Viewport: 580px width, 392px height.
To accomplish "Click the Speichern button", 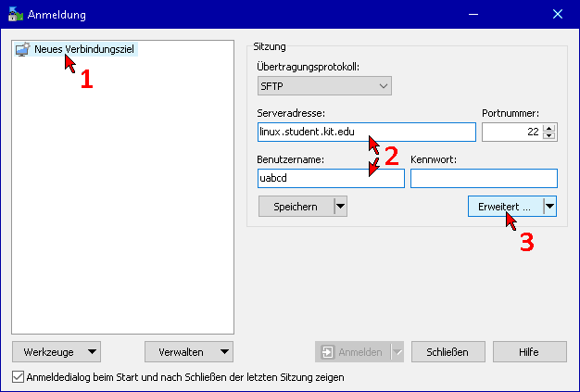I will click(x=295, y=207).
